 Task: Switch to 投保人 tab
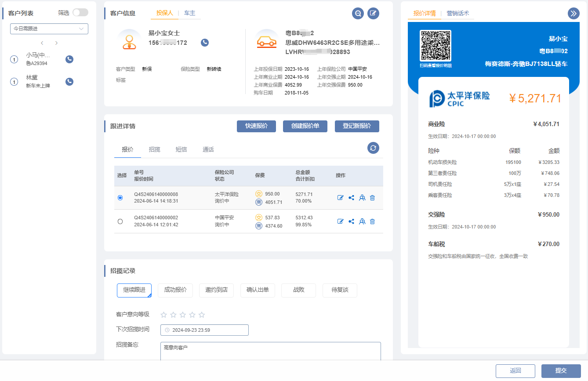pyautogui.click(x=165, y=13)
